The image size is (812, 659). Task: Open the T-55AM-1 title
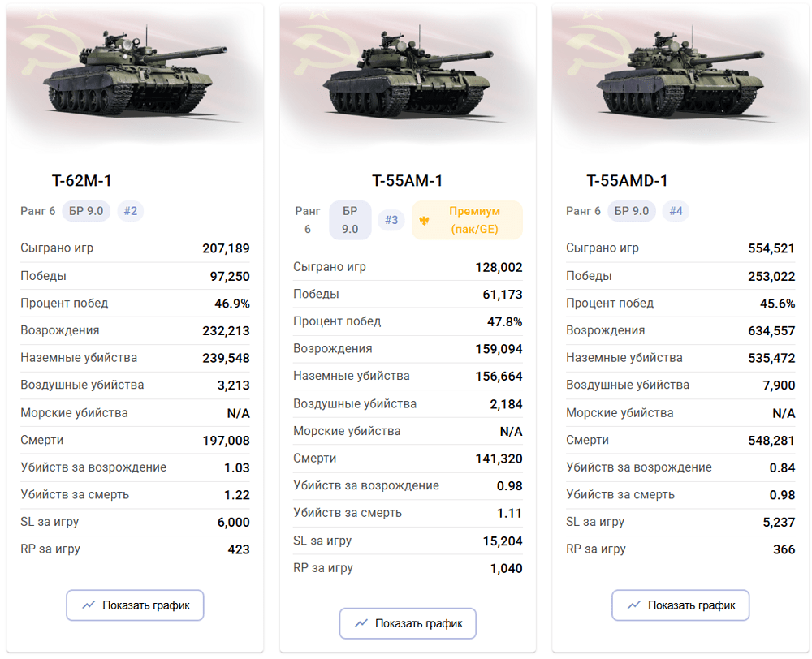(408, 181)
